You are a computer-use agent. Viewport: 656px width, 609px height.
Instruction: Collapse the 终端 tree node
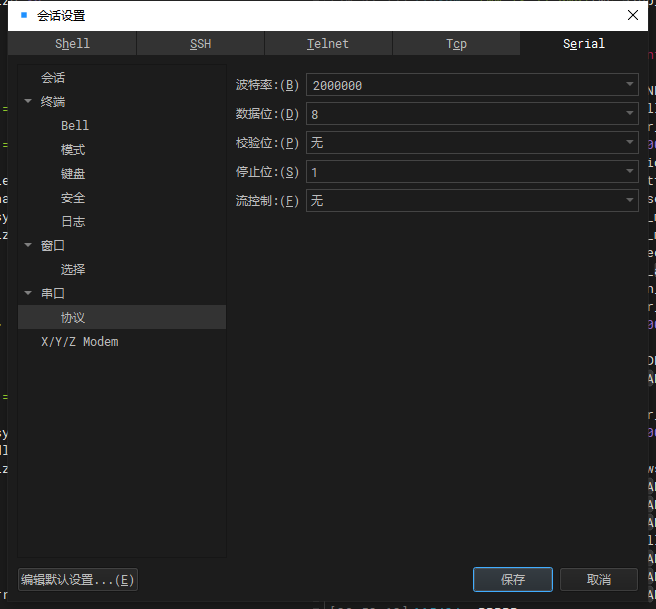tap(28, 101)
